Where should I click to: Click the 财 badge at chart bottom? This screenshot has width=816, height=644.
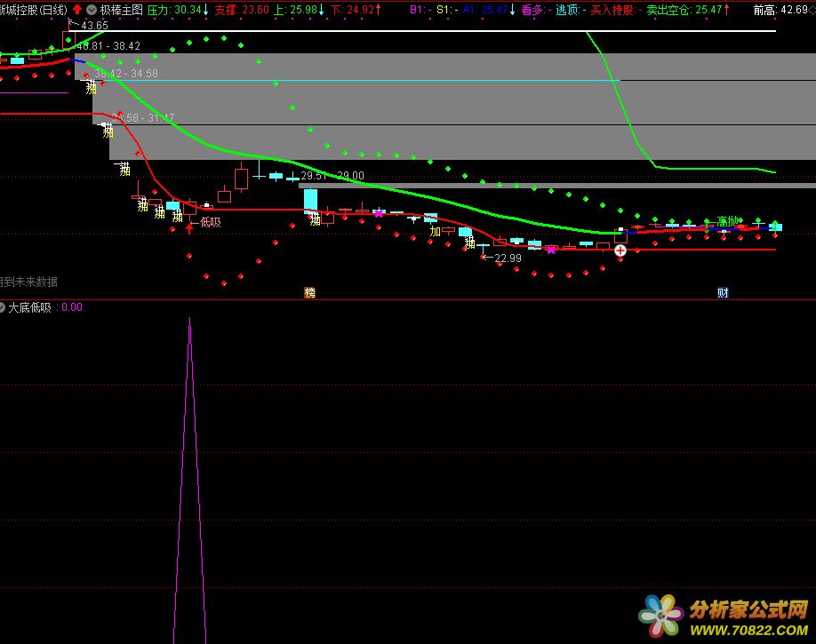click(x=723, y=293)
